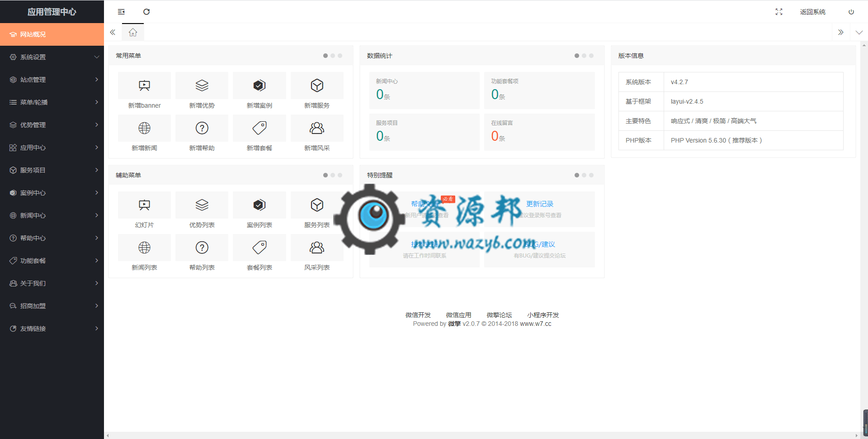The image size is (868, 439).
Task: Expand 应用中心 sidebar menu
Action: click(x=52, y=148)
